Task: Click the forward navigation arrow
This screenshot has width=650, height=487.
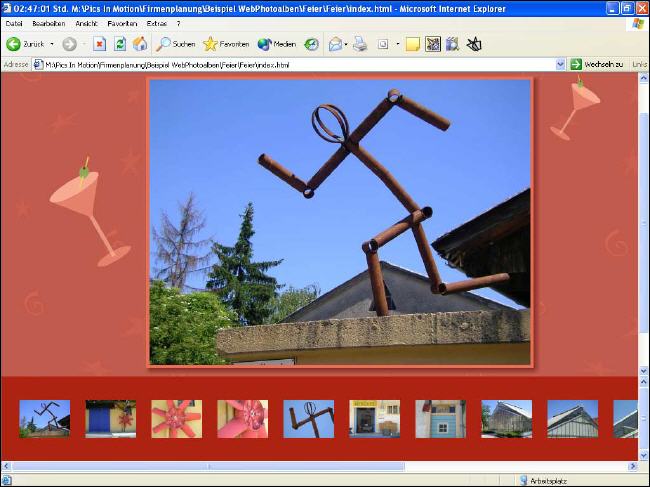Action: tap(68, 44)
